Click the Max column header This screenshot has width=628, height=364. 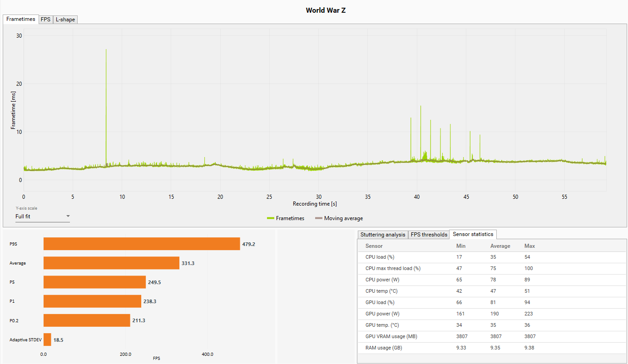pyautogui.click(x=529, y=246)
